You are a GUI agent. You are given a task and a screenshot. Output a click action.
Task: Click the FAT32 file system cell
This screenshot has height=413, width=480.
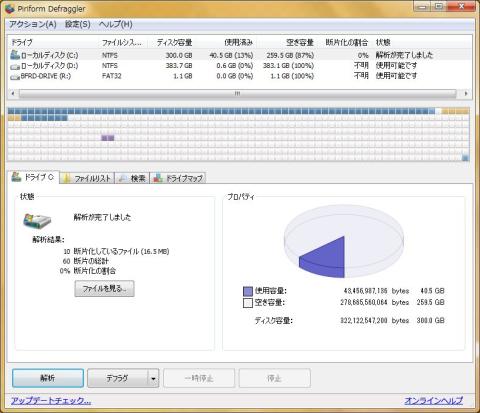(112, 76)
